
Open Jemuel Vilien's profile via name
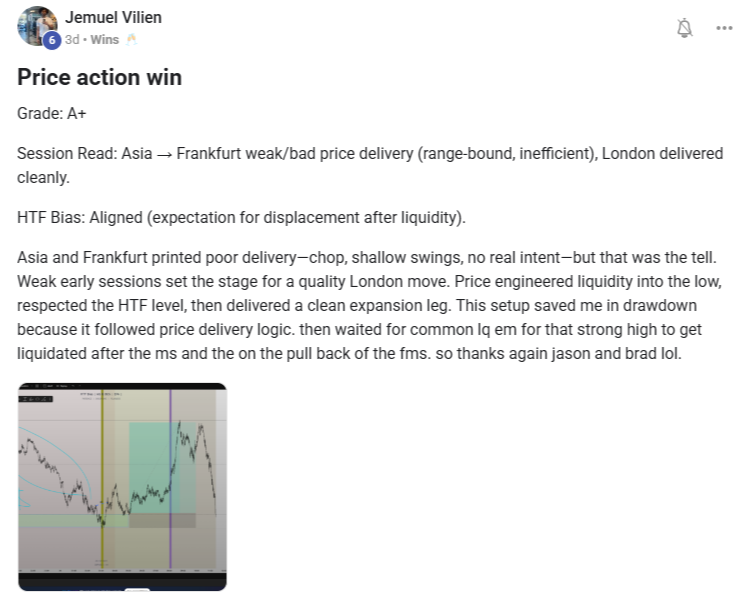pos(113,18)
